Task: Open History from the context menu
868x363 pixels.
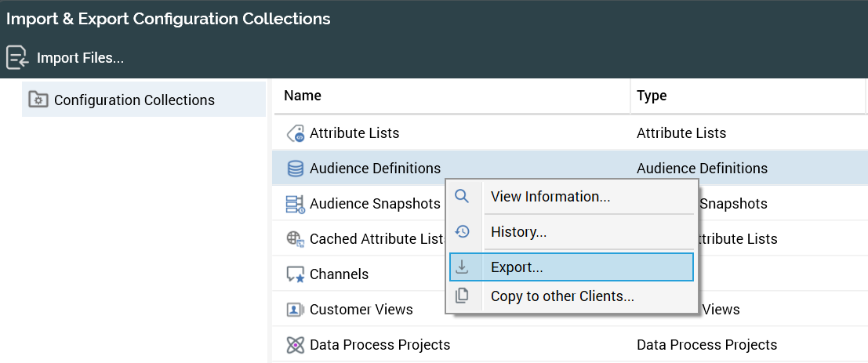Action: click(518, 232)
